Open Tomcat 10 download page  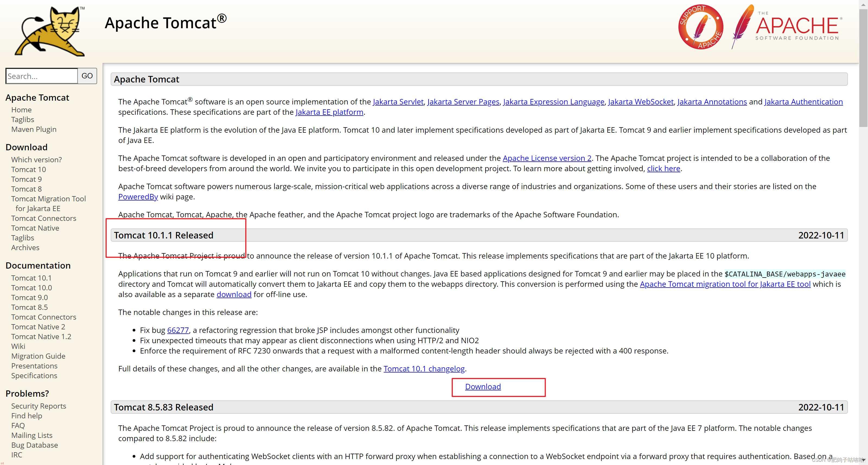[x=28, y=170]
